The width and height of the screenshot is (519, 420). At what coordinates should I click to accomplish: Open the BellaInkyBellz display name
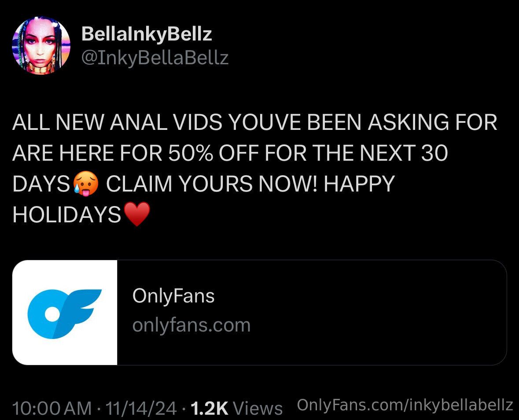click(x=147, y=34)
